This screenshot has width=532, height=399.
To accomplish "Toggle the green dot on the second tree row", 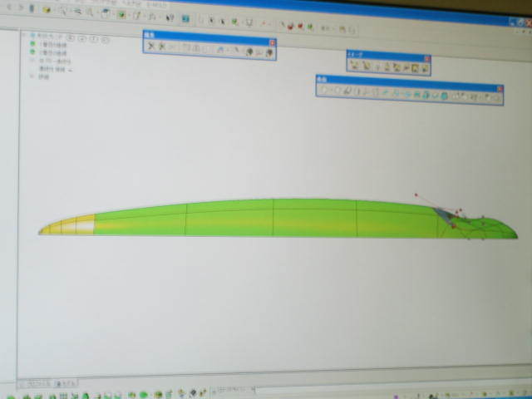I will [32, 52].
